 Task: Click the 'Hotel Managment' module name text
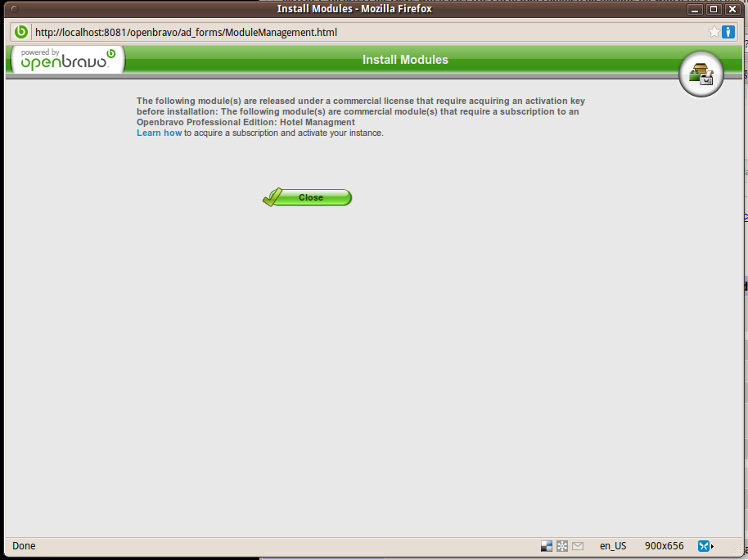[x=318, y=122]
